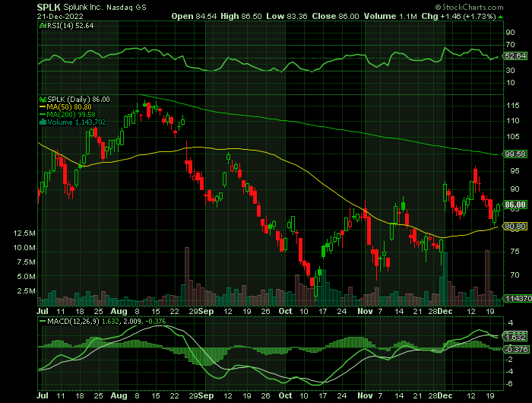
Task: Click the 99.58 tag on the price axis
Action: click(515, 154)
